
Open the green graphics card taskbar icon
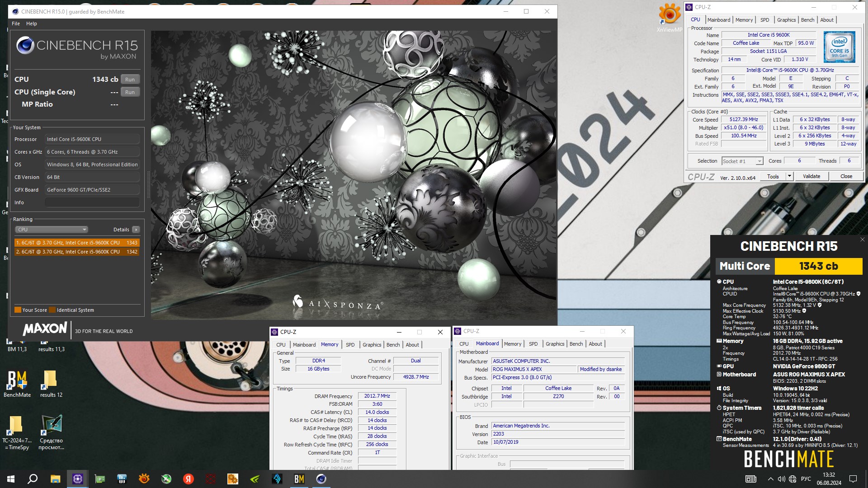pos(99,479)
